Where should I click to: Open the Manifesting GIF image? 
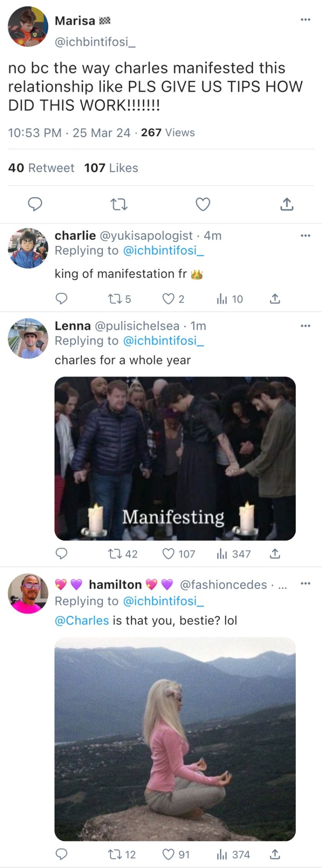click(x=175, y=458)
